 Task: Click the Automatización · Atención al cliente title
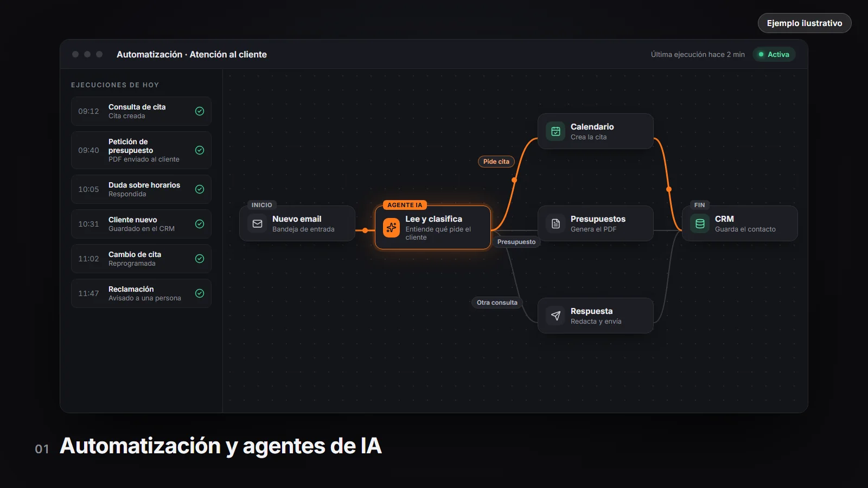coord(192,54)
